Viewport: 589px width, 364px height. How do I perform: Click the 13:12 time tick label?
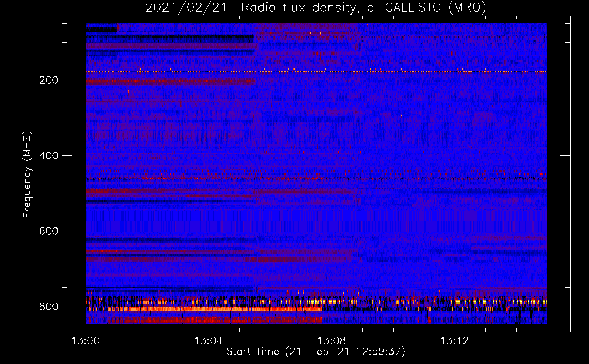coord(455,341)
